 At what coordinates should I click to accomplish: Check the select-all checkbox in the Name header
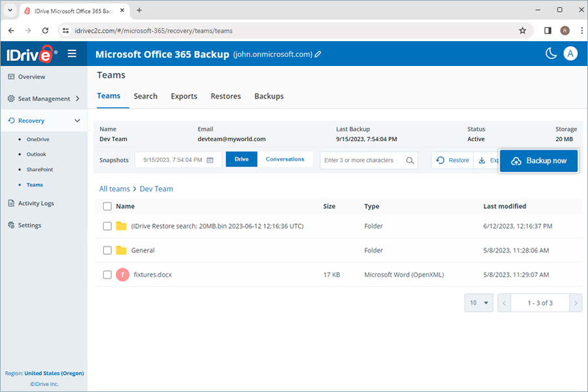(107, 206)
